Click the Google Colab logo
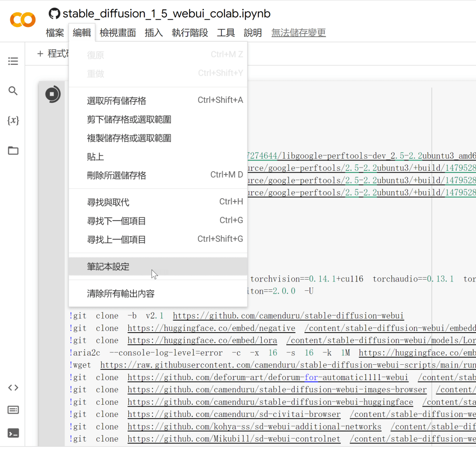 pos(22,20)
